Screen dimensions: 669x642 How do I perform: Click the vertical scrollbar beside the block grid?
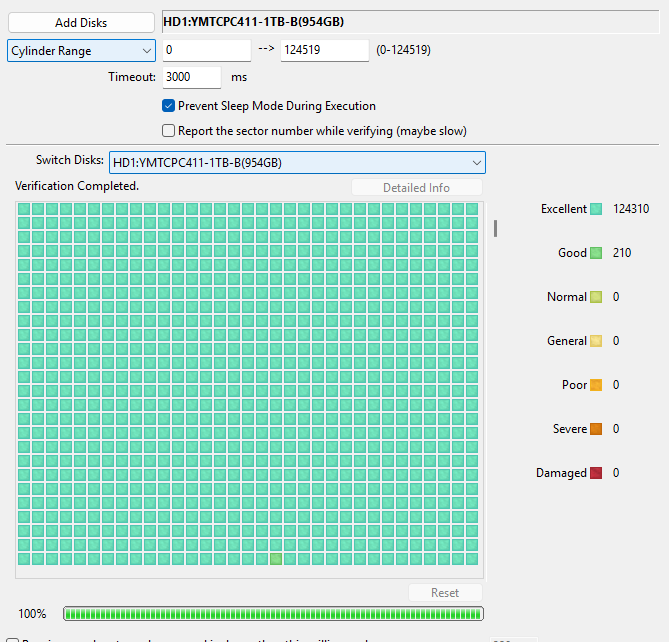click(495, 229)
